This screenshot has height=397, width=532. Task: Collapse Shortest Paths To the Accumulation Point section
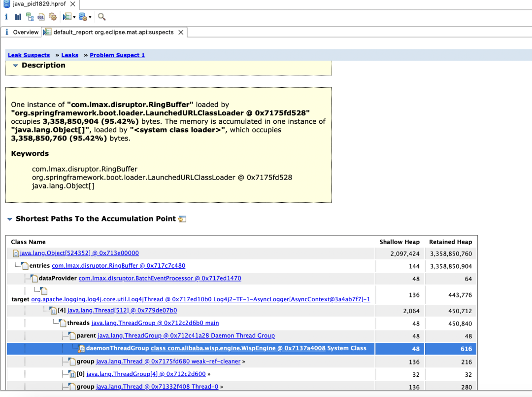tap(10, 219)
